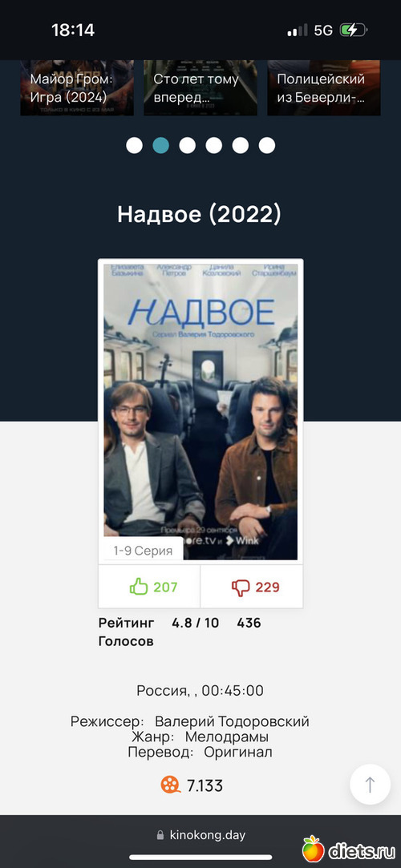The height and width of the screenshot is (868, 401).
Task: Tap the cellular signal bars icon
Action: pyautogui.click(x=298, y=30)
